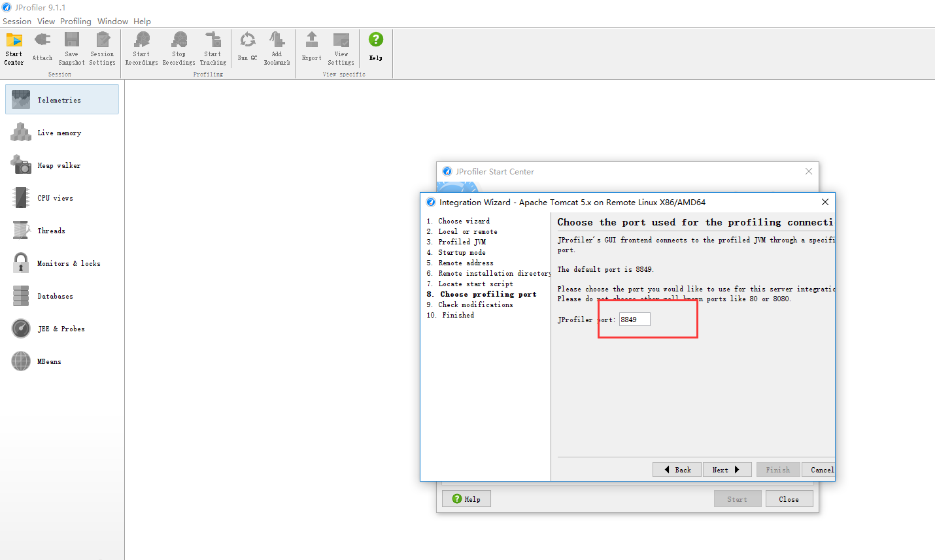Open the Heap walker section
935x560 pixels.
(x=62, y=165)
